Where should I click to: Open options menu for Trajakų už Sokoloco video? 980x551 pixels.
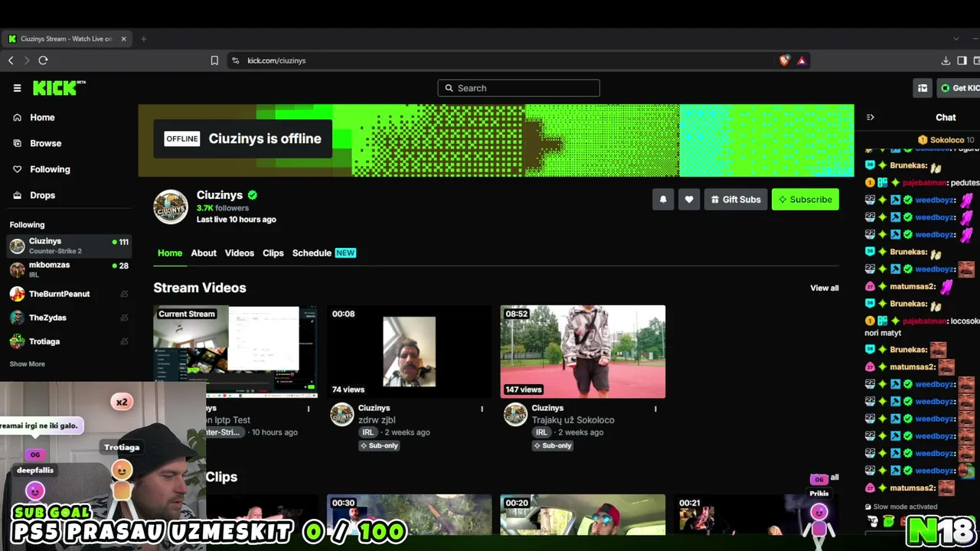coord(655,409)
